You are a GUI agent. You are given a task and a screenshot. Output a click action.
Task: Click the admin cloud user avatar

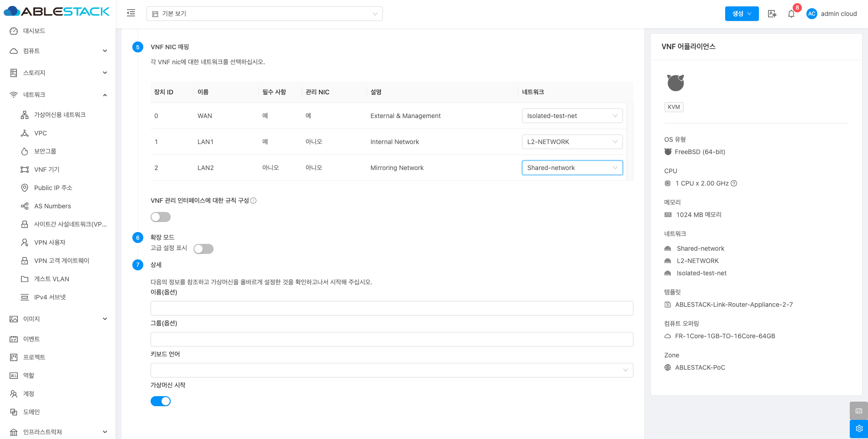[811, 14]
